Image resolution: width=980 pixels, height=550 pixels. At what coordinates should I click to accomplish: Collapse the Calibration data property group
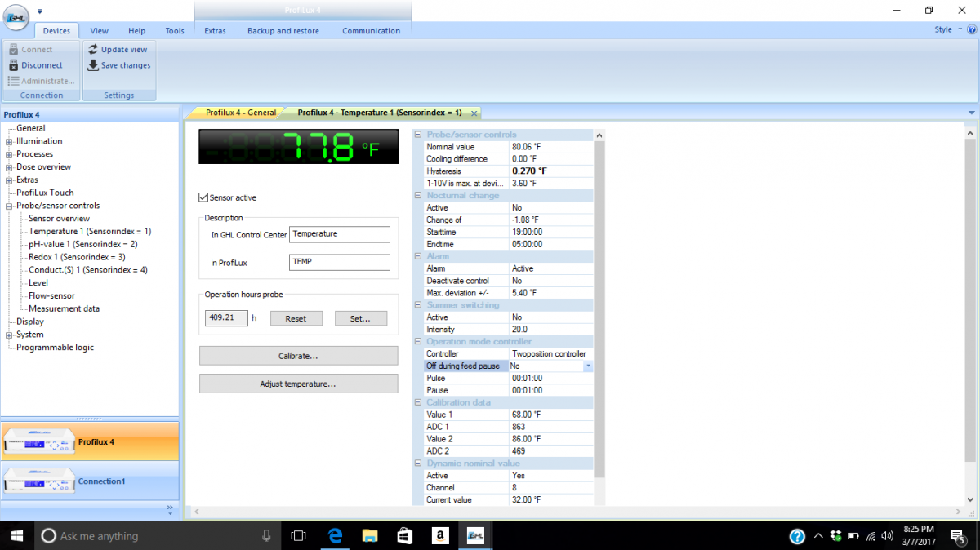(x=419, y=402)
